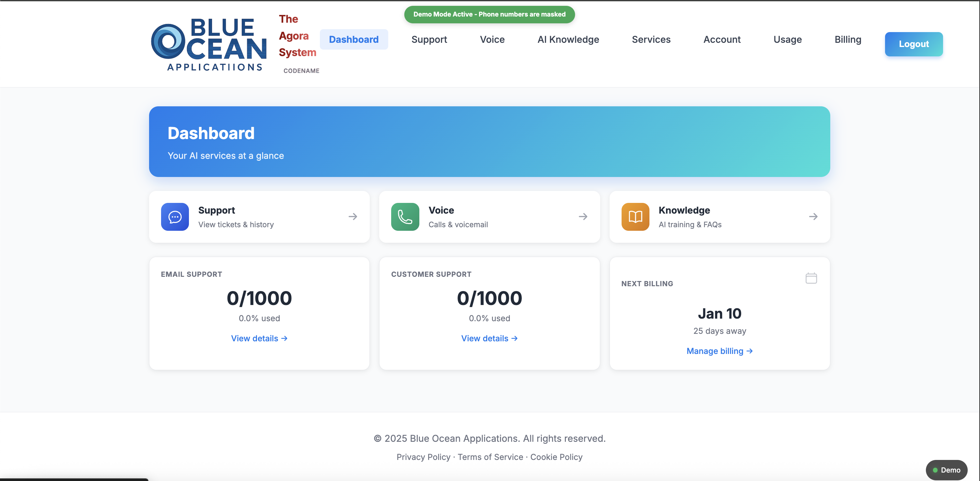The height and width of the screenshot is (481, 980).
Task: Open the Billing page
Action: [847, 39]
